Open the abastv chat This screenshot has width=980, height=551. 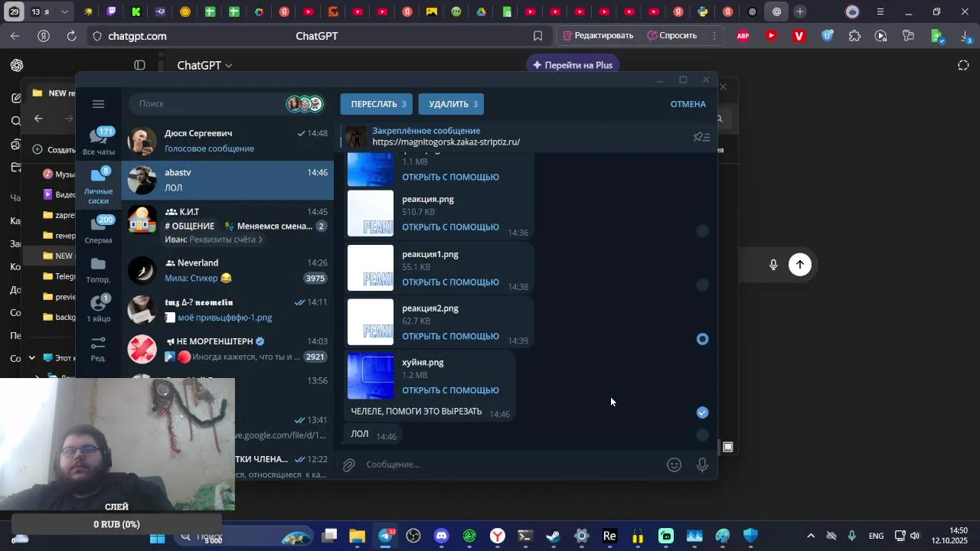point(227,180)
